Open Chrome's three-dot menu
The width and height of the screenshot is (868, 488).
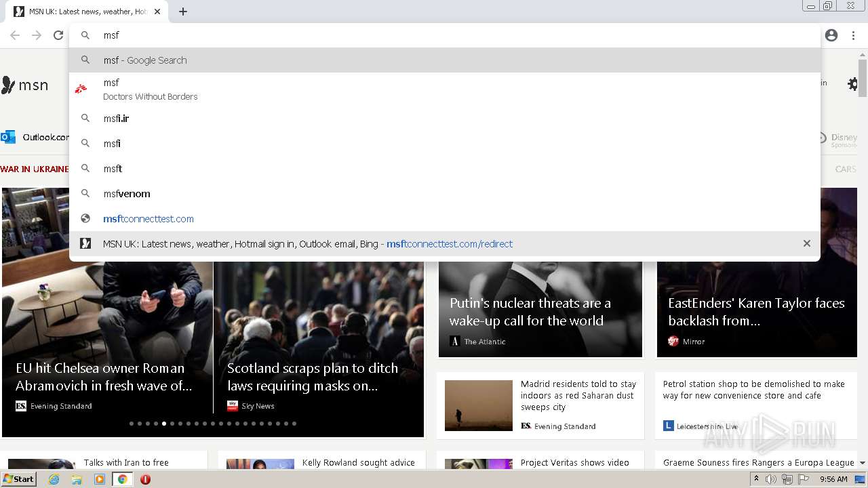point(853,35)
